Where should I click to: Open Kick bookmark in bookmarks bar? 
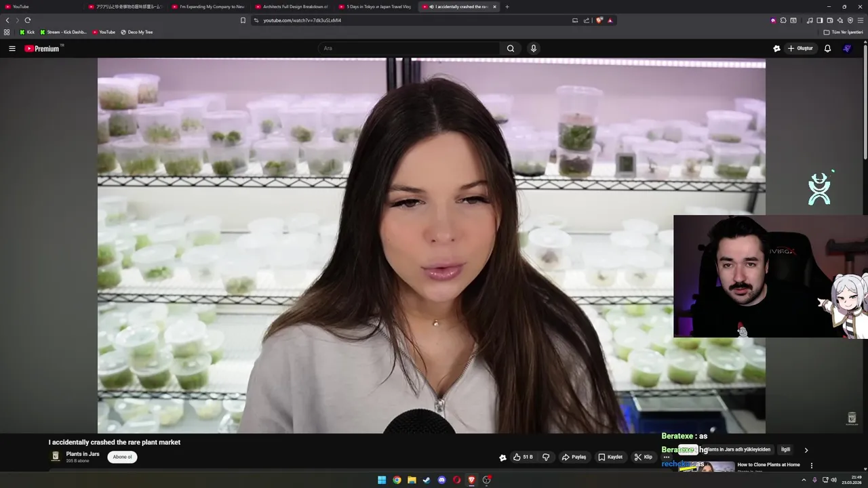point(26,32)
